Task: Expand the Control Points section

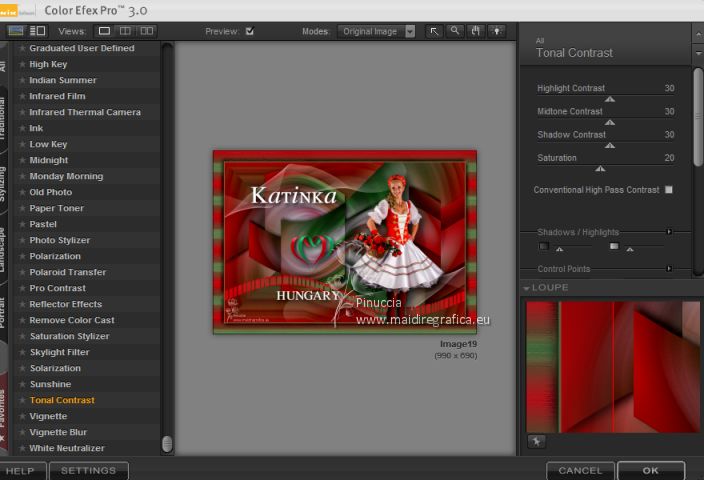Action: (669, 269)
